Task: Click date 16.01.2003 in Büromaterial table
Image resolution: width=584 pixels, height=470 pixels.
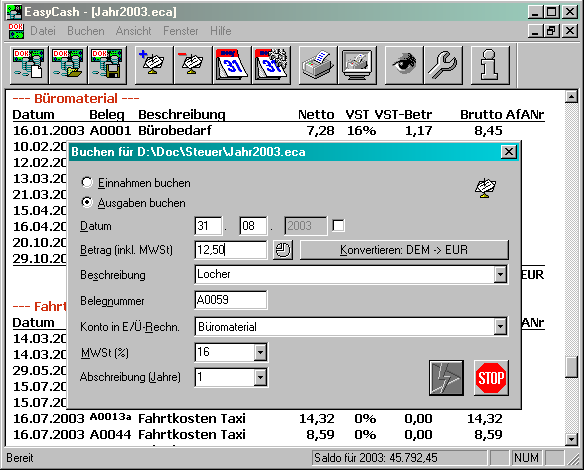Action: pos(48,131)
